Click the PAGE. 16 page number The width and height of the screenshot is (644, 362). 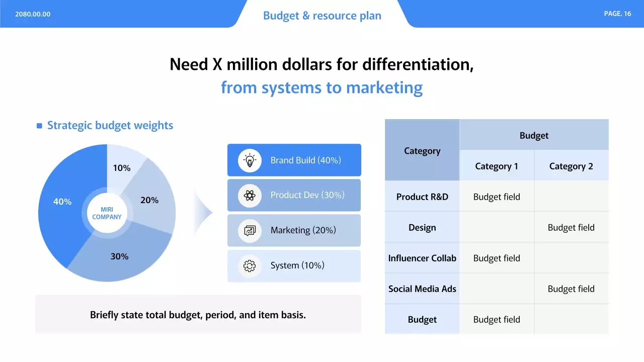617,14
